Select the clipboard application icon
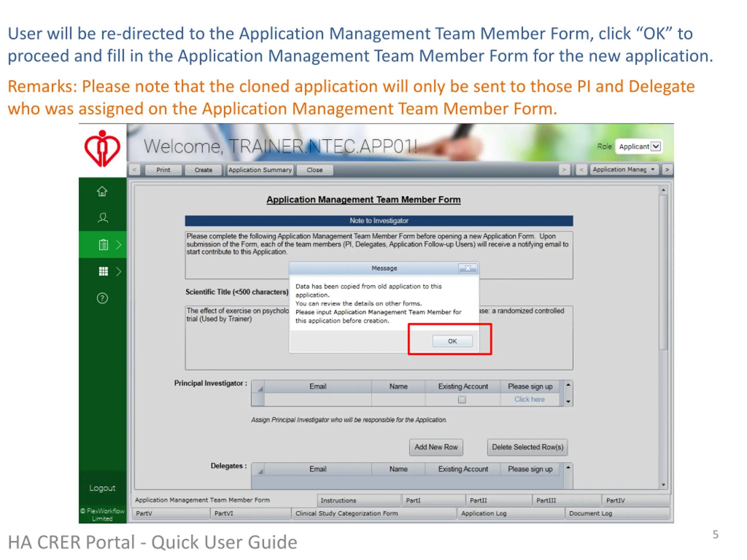 tap(103, 245)
